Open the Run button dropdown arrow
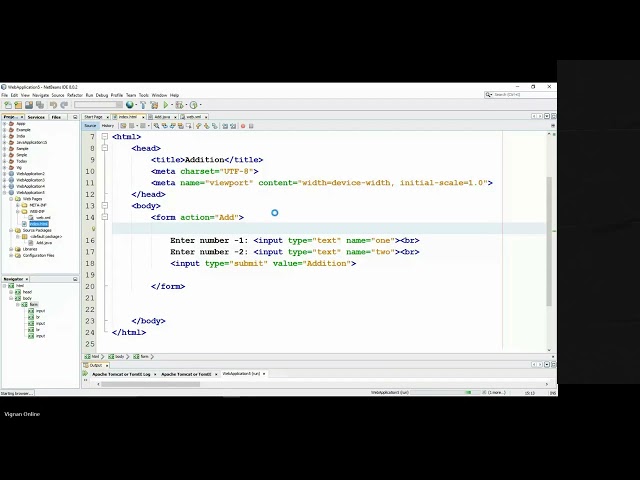This screenshot has width=640, height=480. (x=172, y=105)
